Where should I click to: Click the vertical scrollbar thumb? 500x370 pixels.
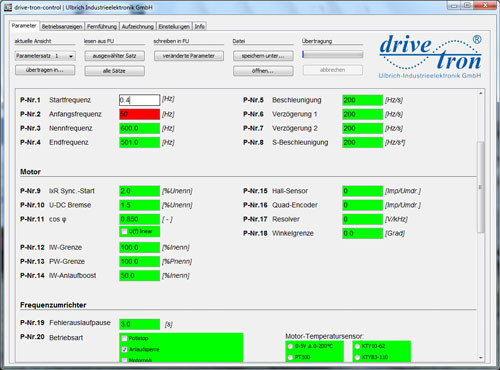tap(481, 187)
